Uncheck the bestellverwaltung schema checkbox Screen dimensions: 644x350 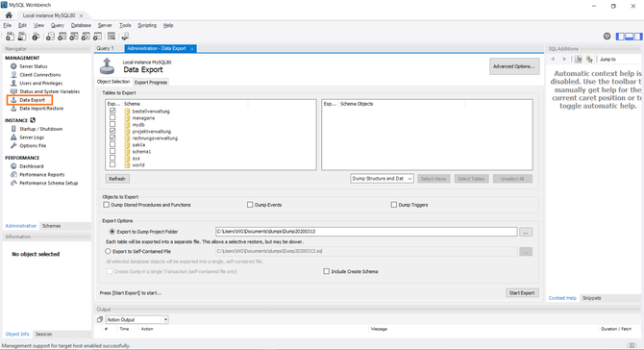112,111
